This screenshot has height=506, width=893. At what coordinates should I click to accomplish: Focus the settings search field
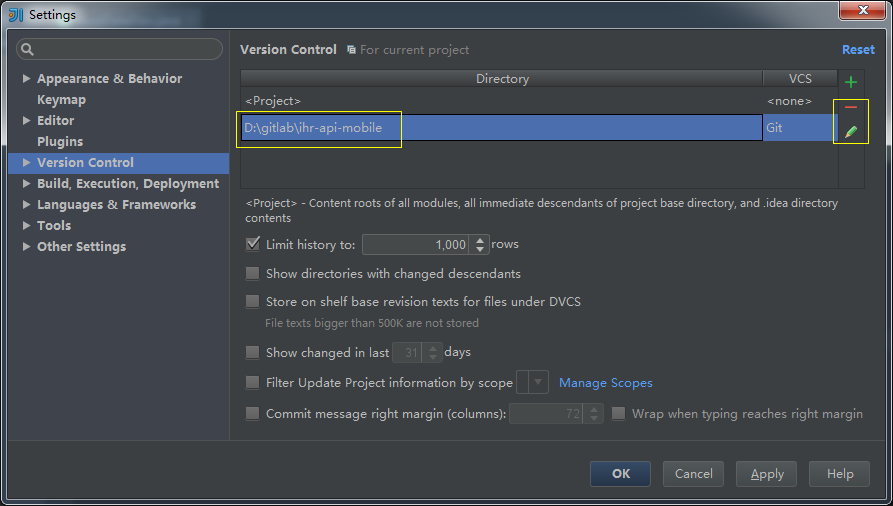click(x=120, y=49)
